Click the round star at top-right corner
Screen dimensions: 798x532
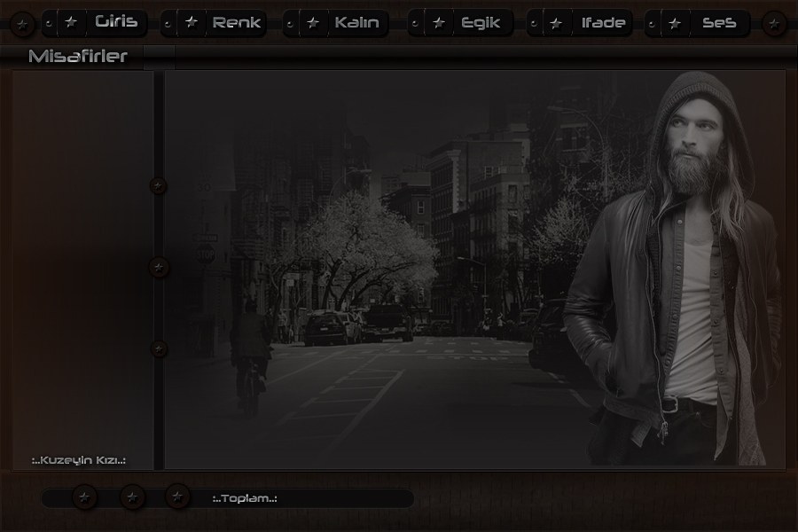pyautogui.click(x=774, y=24)
